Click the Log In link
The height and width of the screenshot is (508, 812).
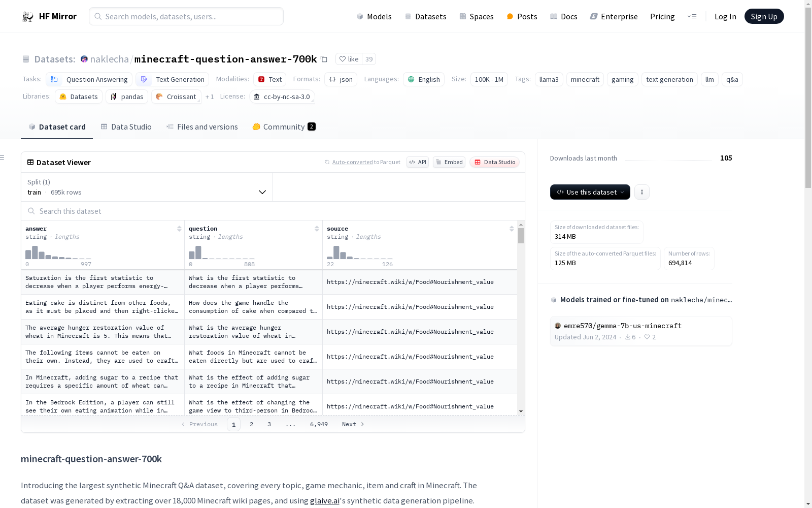(725, 16)
